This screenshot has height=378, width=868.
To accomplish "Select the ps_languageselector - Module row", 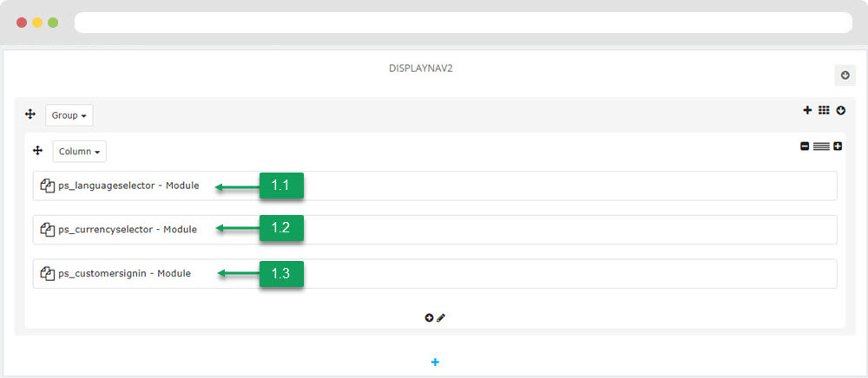I will point(435,186).
